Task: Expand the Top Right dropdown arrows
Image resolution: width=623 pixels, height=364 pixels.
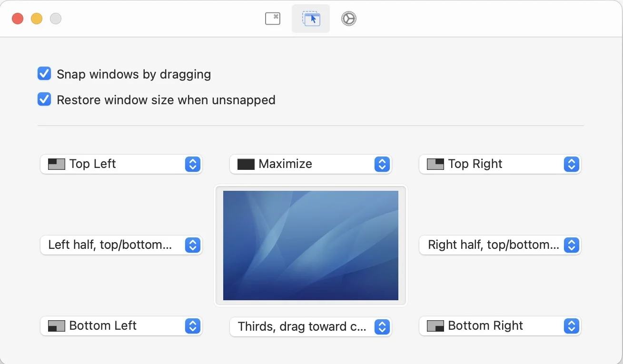Action: pyautogui.click(x=571, y=164)
